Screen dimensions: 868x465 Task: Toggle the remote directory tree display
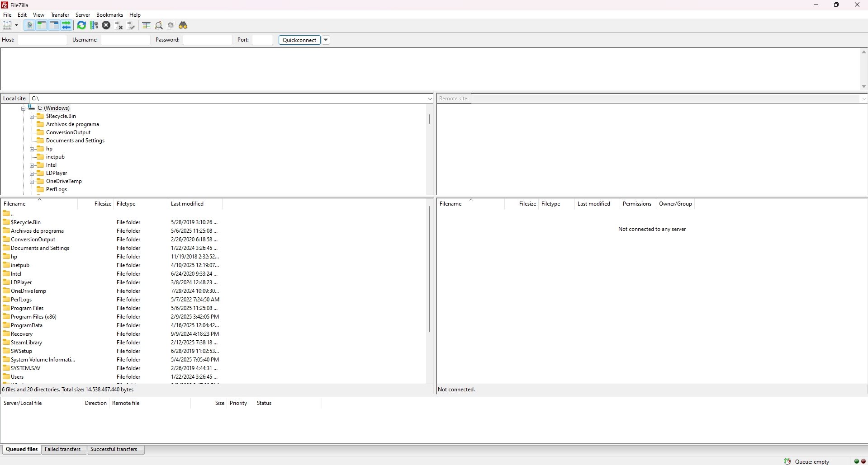point(54,25)
